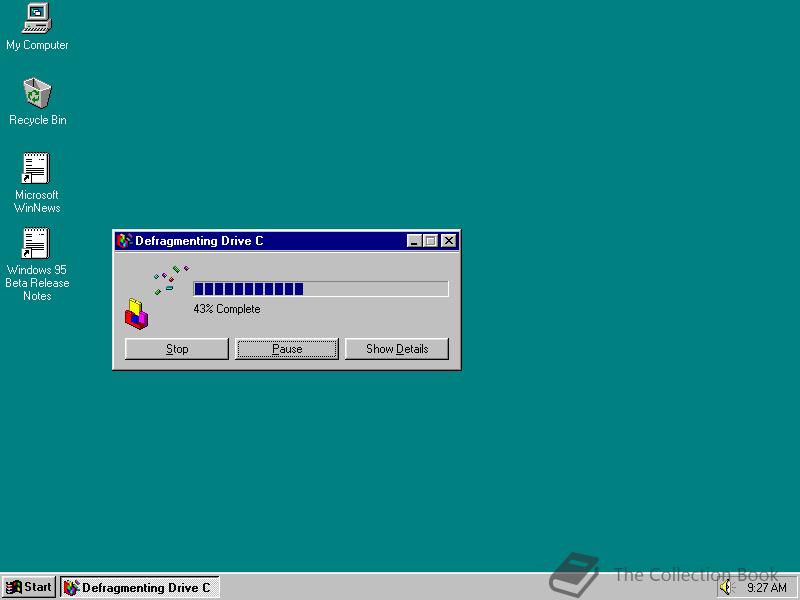Image resolution: width=800 pixels, height=600 pixels.
Task: Maximize the Defragmenting Drive C window
Action: pyautogui.click(x=431, y=241)
